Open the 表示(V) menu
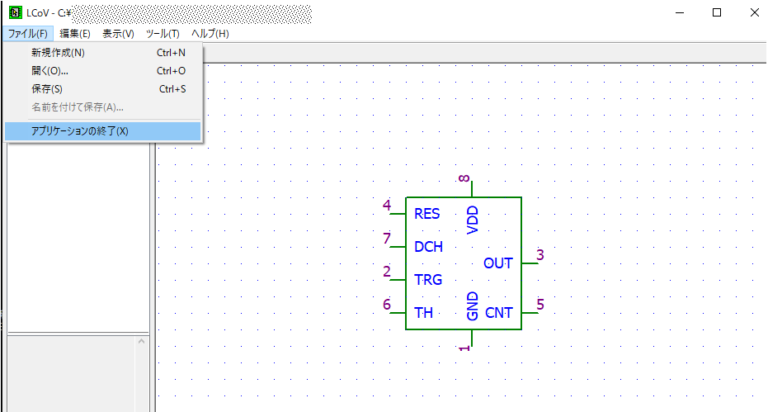Image resolution: width=768 pixels, height=412 pixels. click(x=118, y=33)
